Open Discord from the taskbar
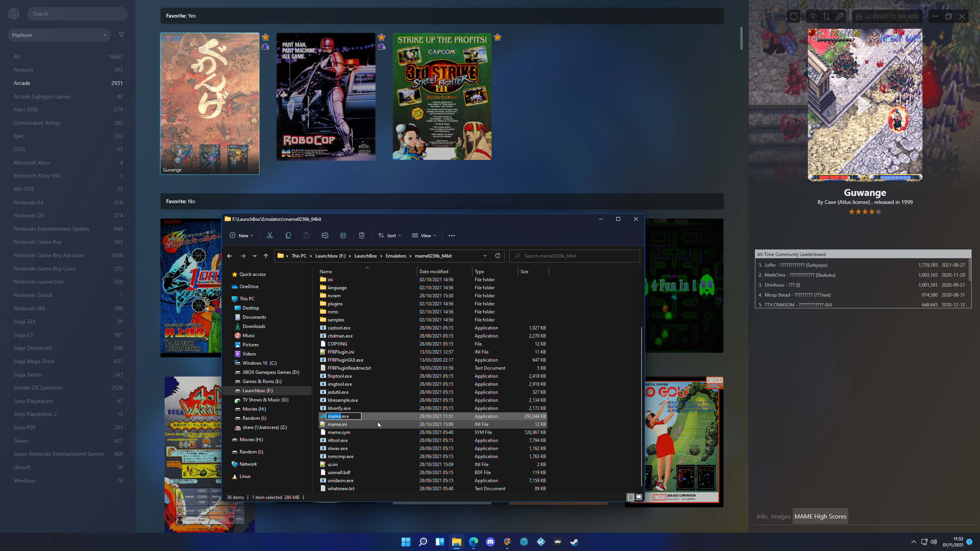The width and height of the screenshot is (980, 551). [x=490, y=542]
